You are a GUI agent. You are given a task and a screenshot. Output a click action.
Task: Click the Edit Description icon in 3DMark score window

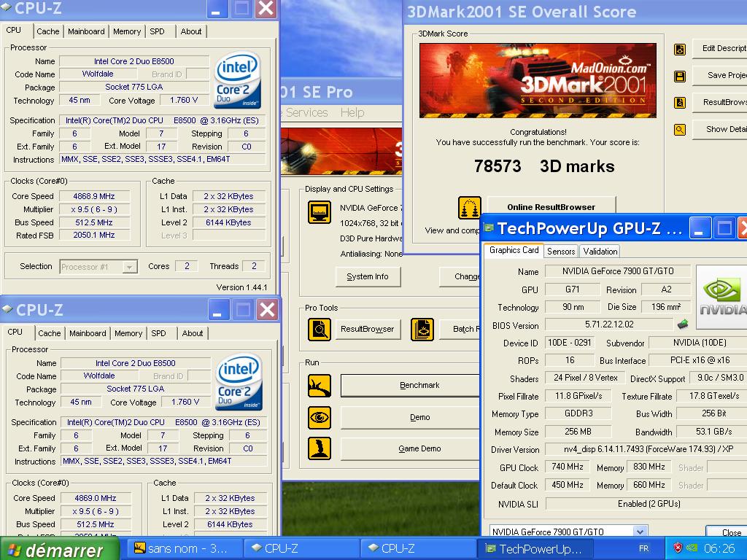tap(680, 49)
